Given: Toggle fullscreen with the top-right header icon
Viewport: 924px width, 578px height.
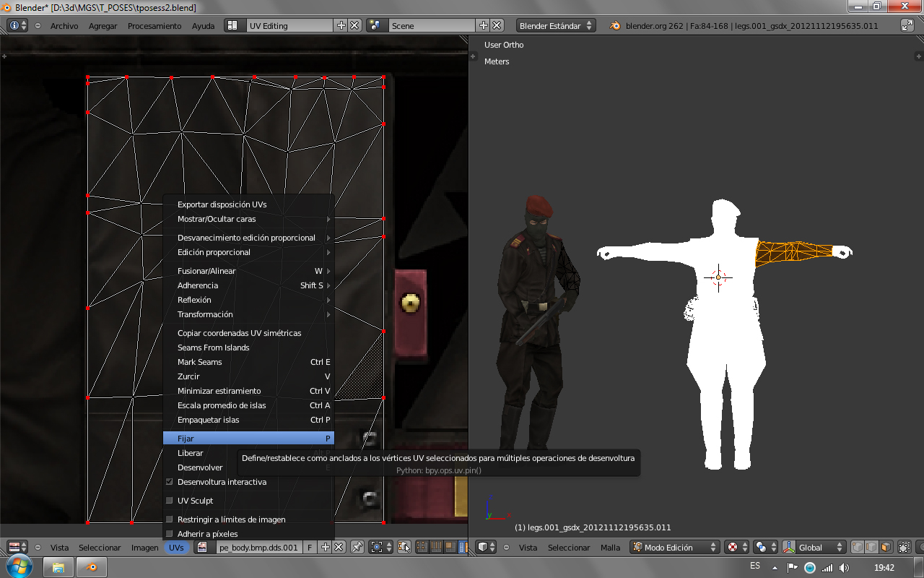Looking at the screenshot, I should point(907,25).
